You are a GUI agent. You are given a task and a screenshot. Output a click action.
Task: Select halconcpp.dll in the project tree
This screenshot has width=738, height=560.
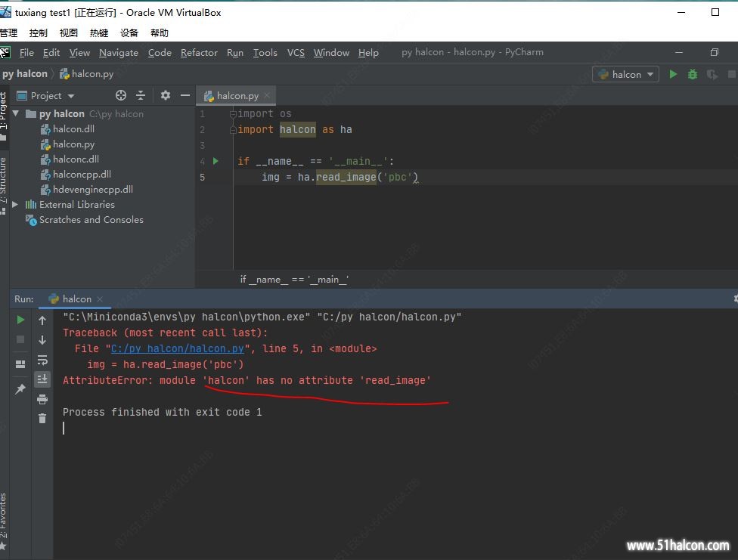pos(76,174)
